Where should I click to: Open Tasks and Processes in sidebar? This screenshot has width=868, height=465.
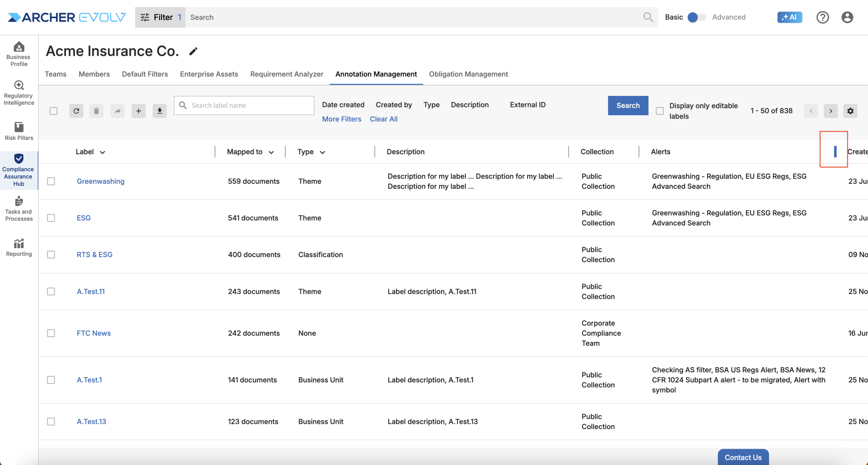tap(19, 209)
